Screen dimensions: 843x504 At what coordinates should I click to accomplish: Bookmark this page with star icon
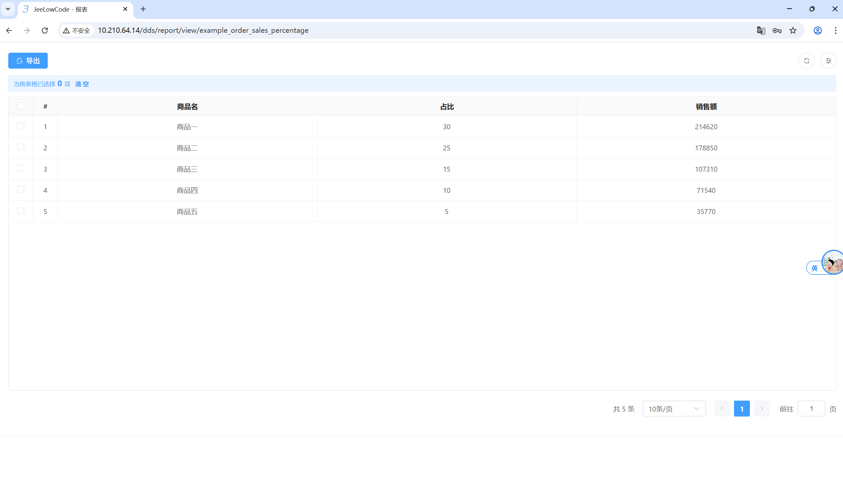(x=793, y=30)
